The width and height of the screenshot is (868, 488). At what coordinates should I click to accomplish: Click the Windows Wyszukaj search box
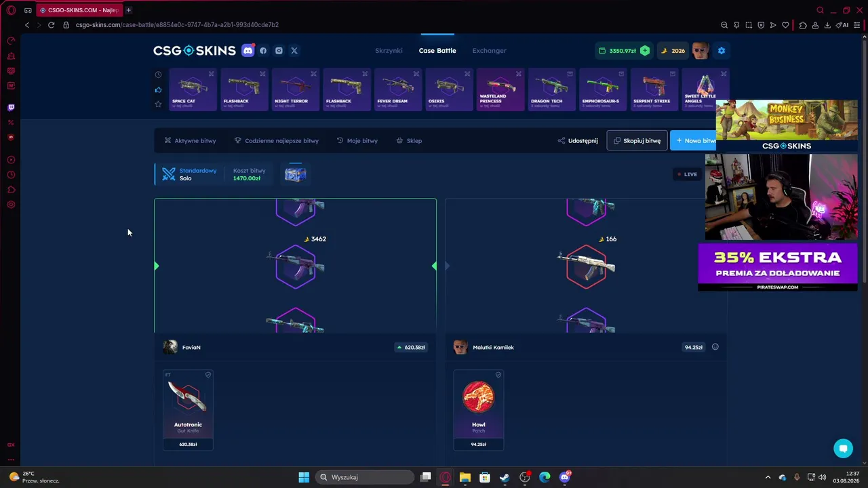[366, 477]
